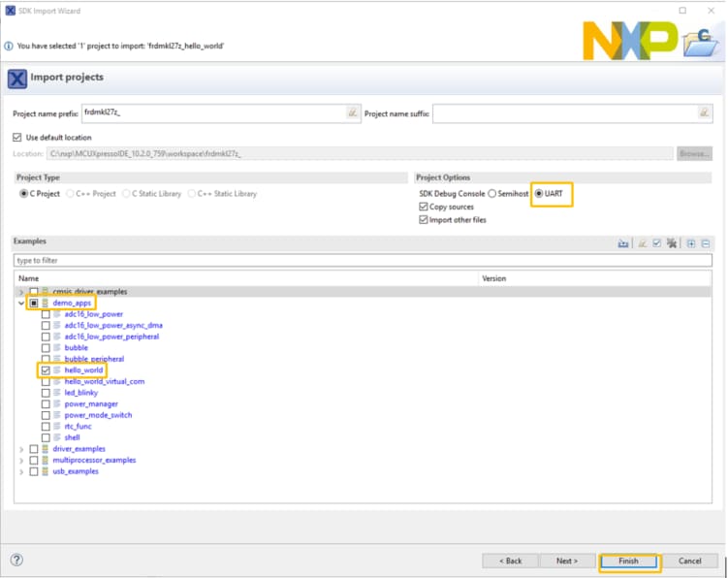Choose the C++ Project radio button
This screenshot has width=728, height=578.
pos(70,194)
